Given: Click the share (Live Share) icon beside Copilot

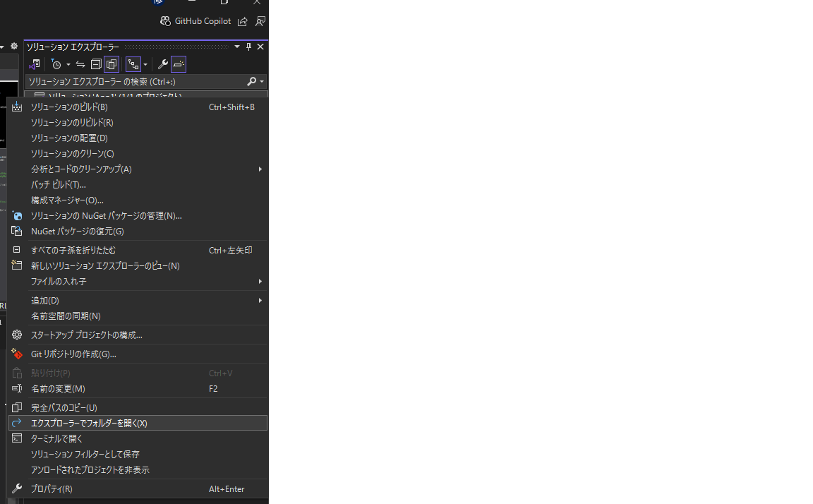Looking at the screenshot, I should tap(243, 21).
